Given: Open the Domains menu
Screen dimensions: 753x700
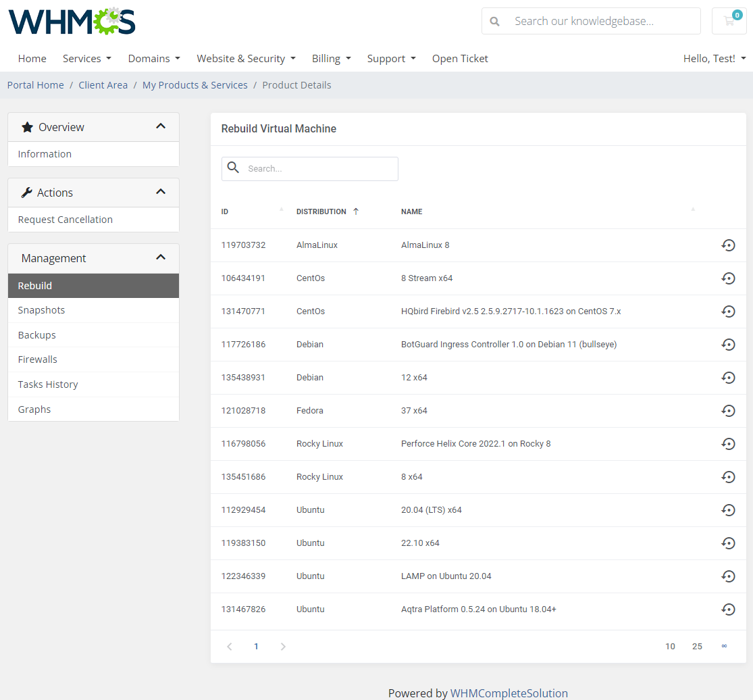Looking at the screenshot, I should click(153, 58).
